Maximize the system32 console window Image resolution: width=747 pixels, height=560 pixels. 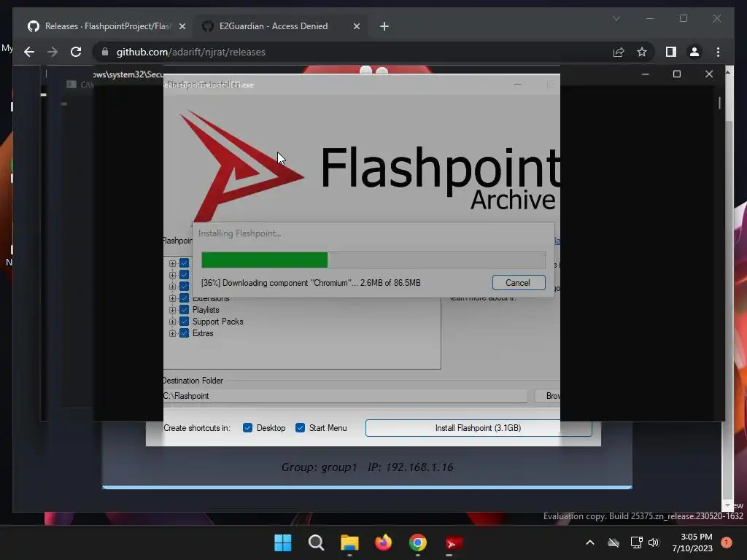[676, 74]
